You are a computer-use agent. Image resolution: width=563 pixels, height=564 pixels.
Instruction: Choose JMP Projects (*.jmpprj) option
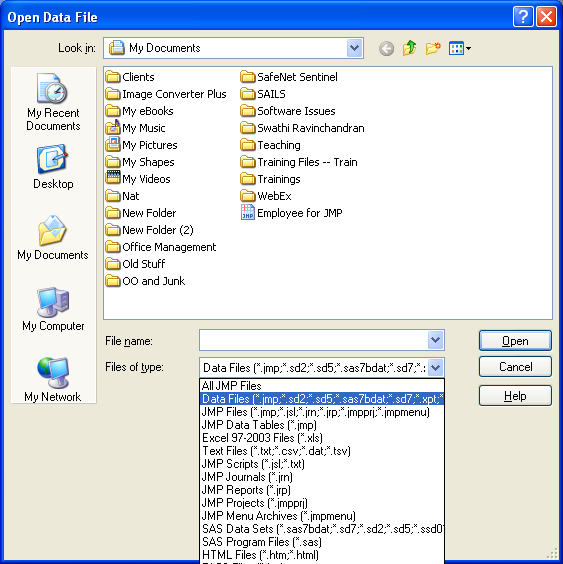click(x=322, y=503)
